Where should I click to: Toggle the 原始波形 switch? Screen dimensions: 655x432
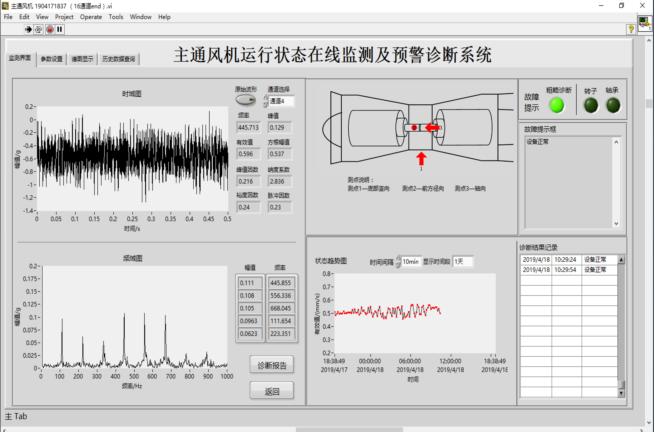click(246, 101)
